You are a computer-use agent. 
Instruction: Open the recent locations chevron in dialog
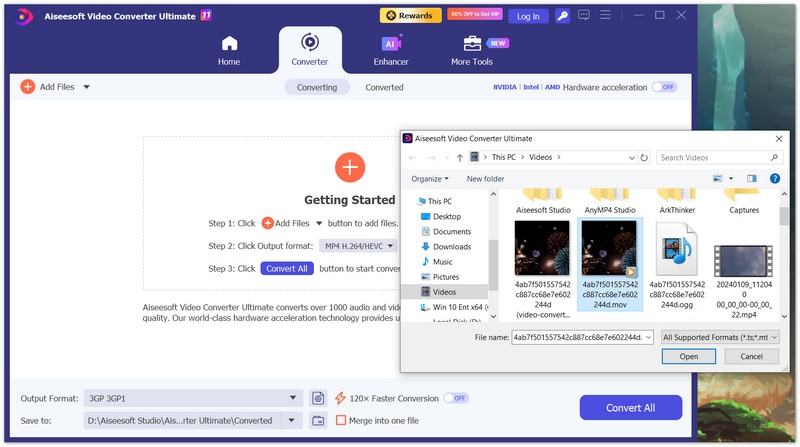[x=447, y=158]
